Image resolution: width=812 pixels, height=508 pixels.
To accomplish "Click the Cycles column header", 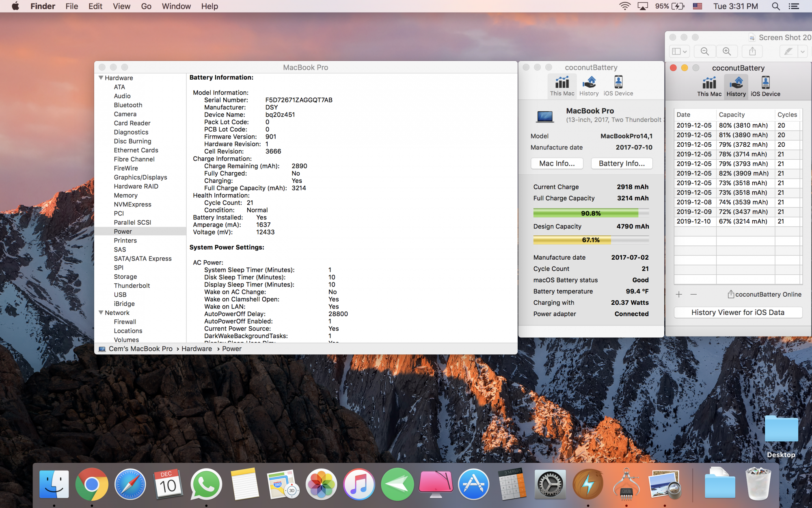I will click(x=787, y=115).
